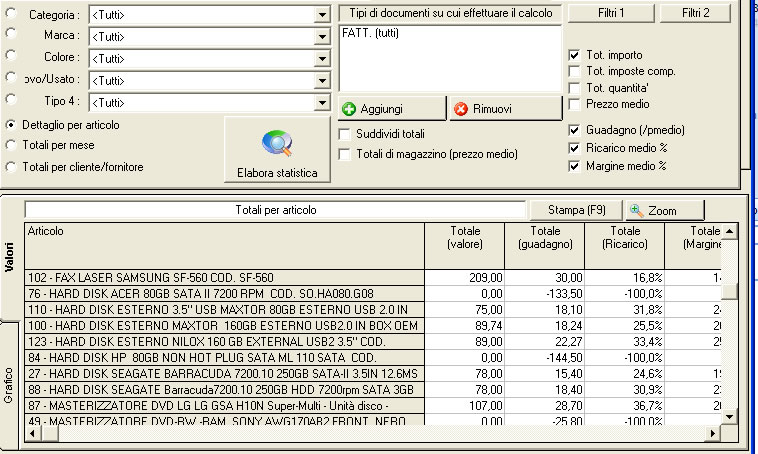Open the Nuovo/Usato dropdown
The image size is (758, 454).
coord(322,81)
